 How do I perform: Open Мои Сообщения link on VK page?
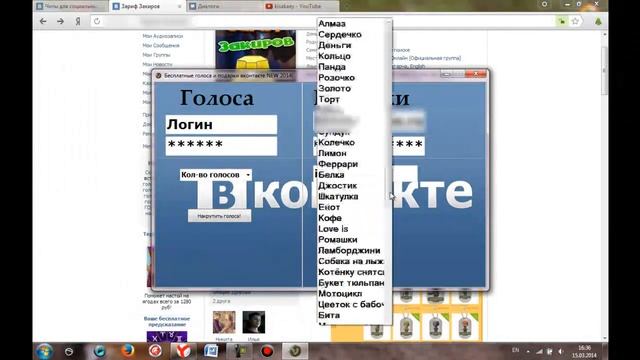(161, 45)
